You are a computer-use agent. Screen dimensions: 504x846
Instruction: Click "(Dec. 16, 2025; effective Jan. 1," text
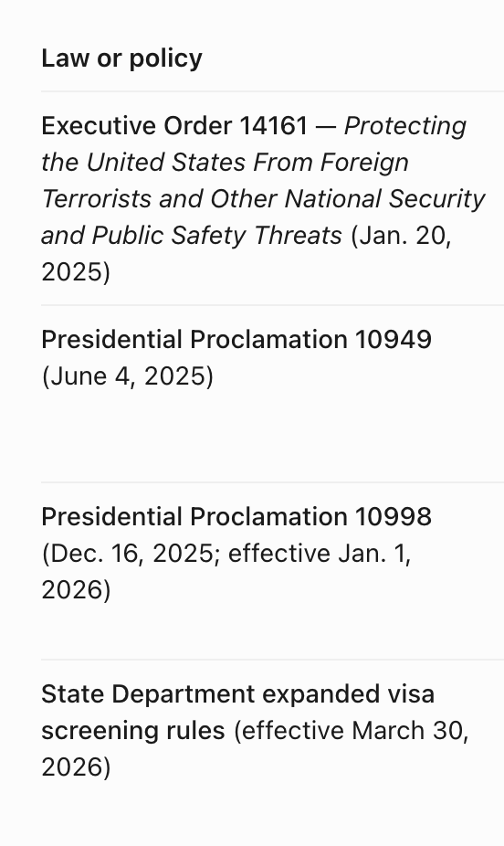226,554
